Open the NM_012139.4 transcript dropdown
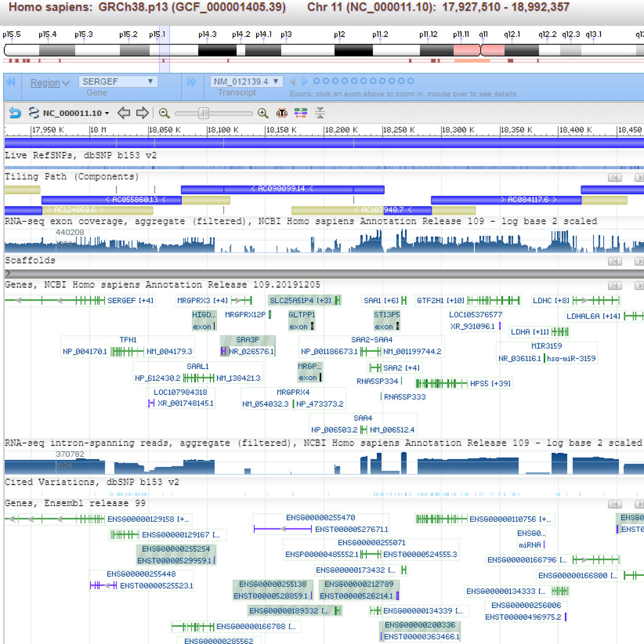This screenshot has height=644, width=644. pyautogui.click(x=246, y=82)
